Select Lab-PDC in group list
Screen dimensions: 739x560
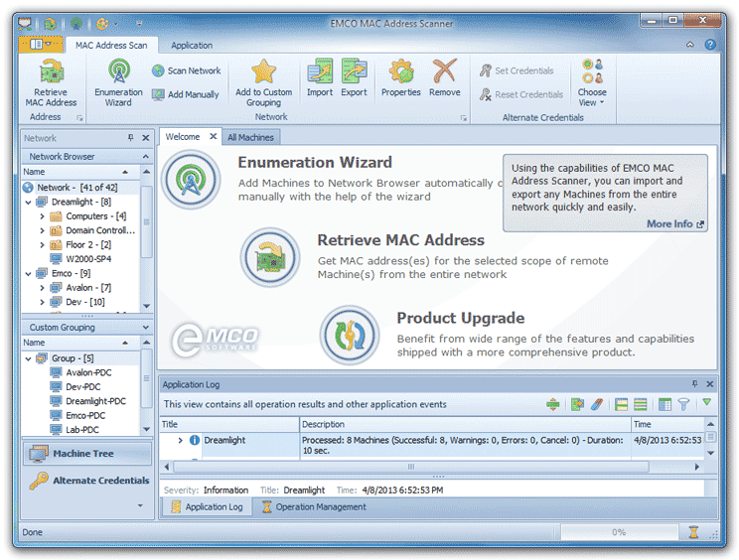[82, 430]
